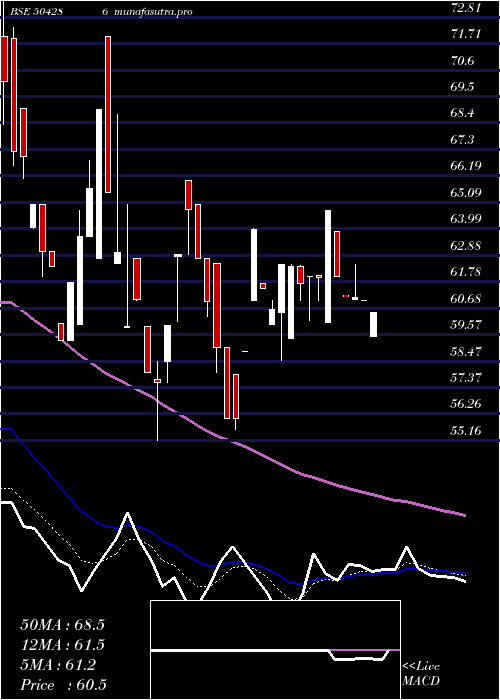
Task: Click the BSE 504286 ticker label
Action: (59, 12)
